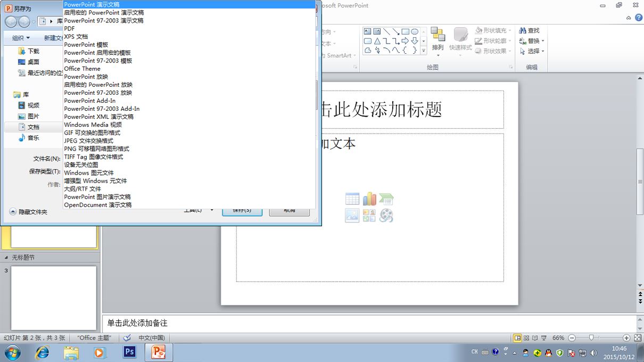This screenshot has height=362, width=644.
Task: Click 隐藏文件夹 to hide folders
Action: pos(29,211)
